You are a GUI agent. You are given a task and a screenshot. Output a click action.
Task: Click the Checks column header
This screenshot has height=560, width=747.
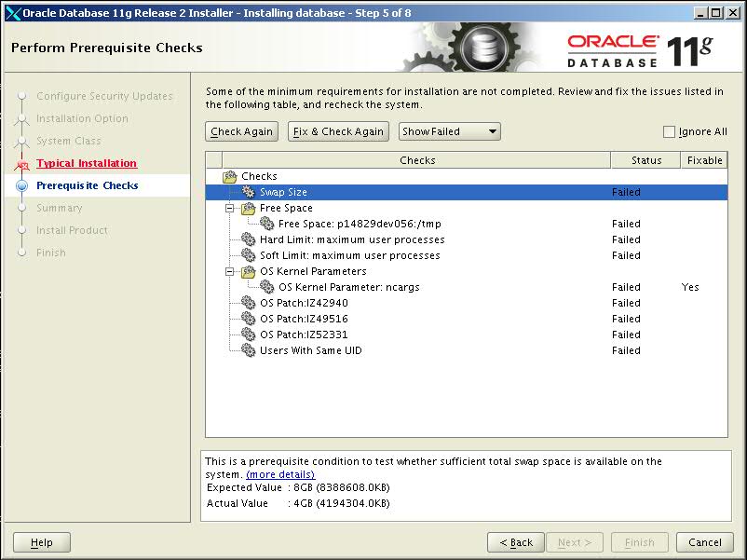[417, 160]
